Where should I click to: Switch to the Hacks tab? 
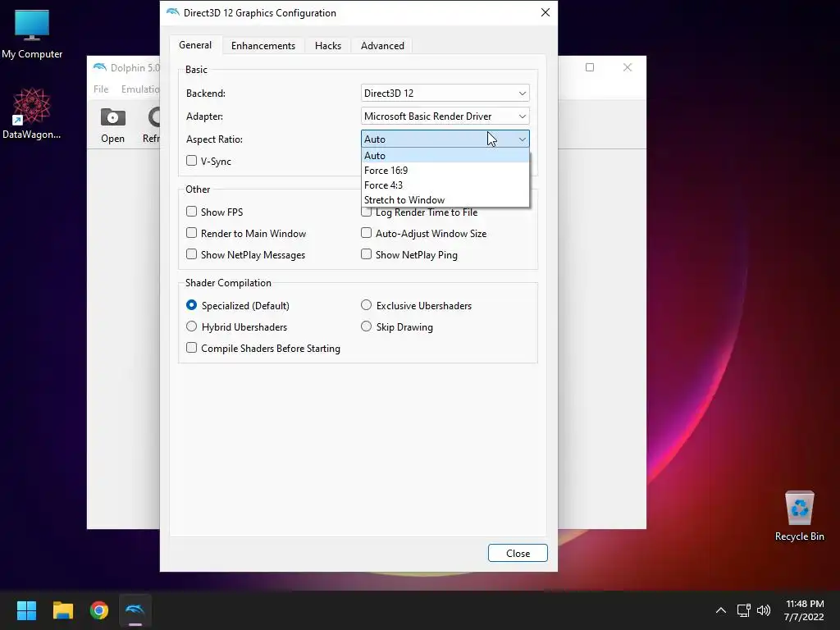[328, 46]
